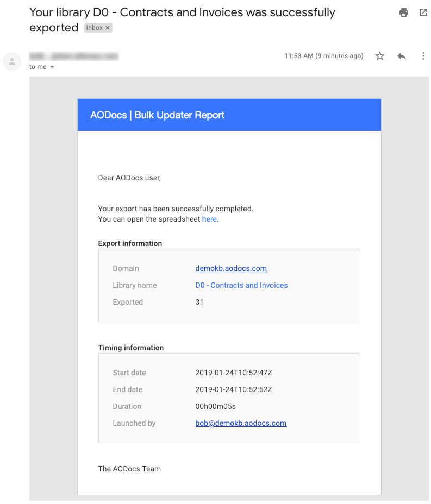Remove the Inbox label with the x
The width and height of the screenshot is (431, 504).
(108, 28)
